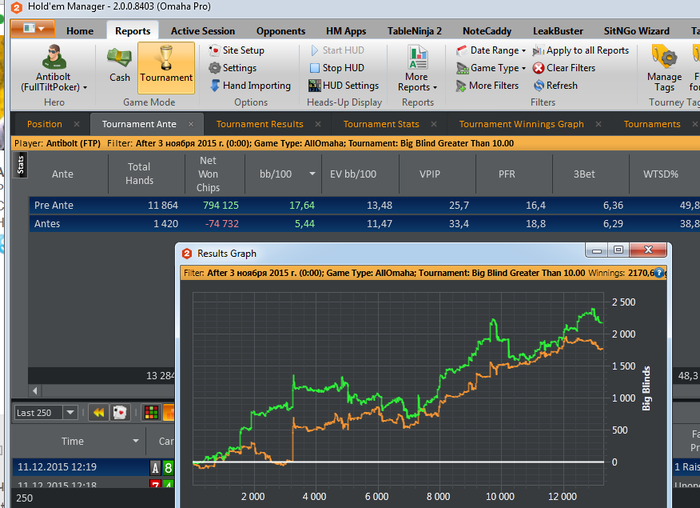Screen dimensions: 700x508
Task: Apply filters to all reports
Action: 580,50
